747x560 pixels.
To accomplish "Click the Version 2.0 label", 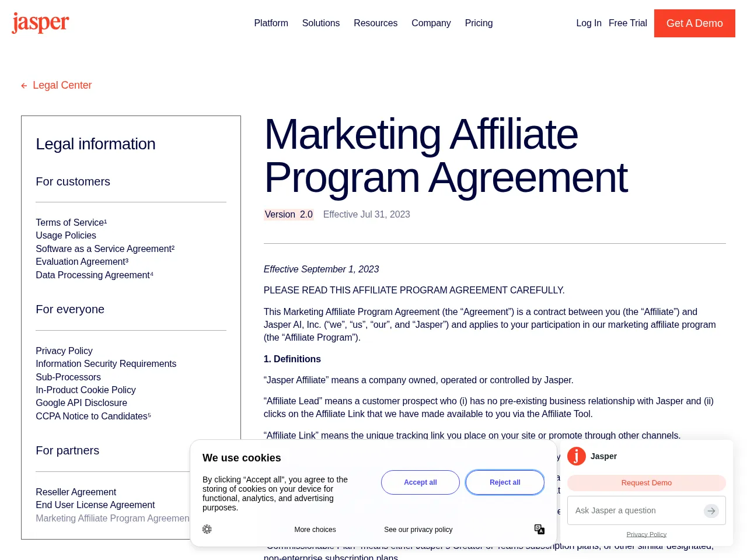I will pos(289,215).
